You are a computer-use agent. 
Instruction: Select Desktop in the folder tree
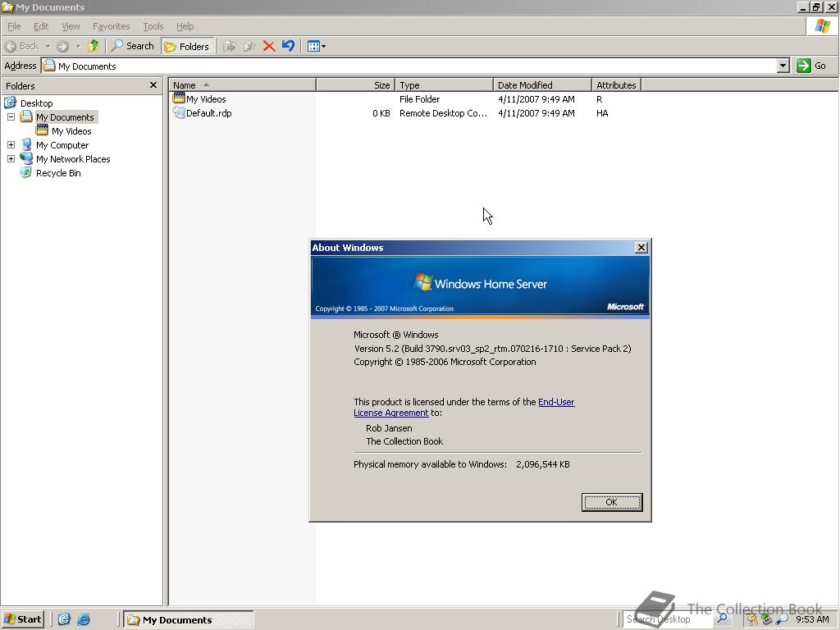point(36,103)
